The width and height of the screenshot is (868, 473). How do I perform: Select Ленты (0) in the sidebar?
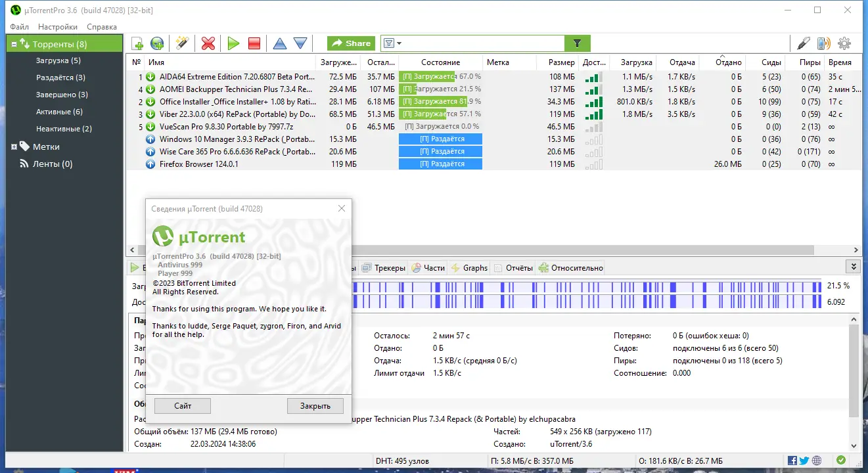tap(53, 164)
